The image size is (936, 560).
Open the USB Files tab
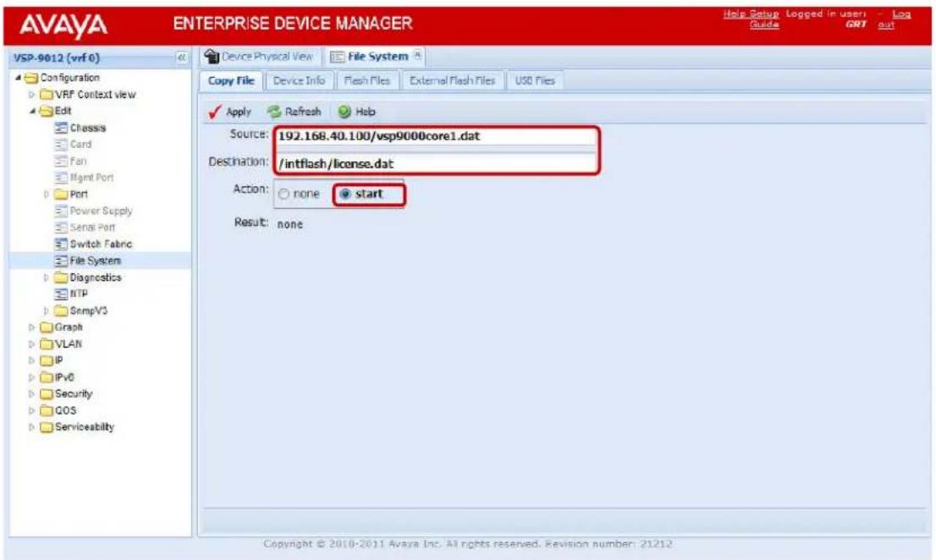(x=535, y=80)
